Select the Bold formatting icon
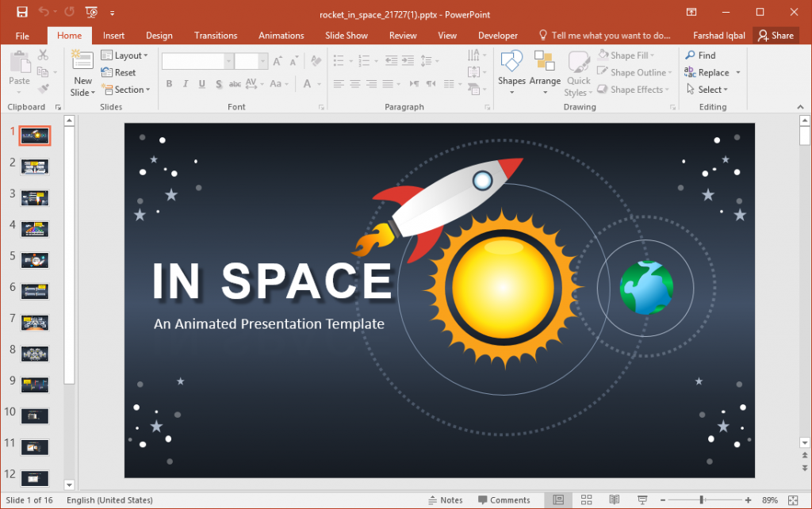The image size is (812, 509). [169, 82]
